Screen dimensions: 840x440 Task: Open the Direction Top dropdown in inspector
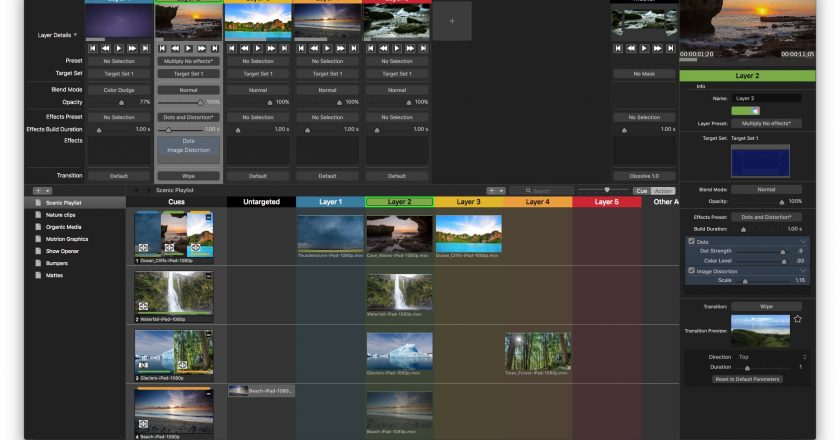tap(771, 357)
